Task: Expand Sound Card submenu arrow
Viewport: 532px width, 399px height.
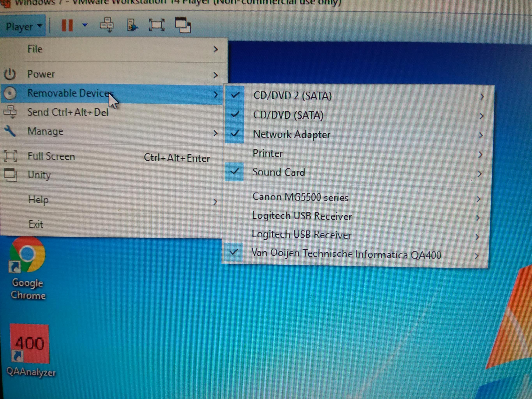Action: pyautogui.click(x=480, y=174)
